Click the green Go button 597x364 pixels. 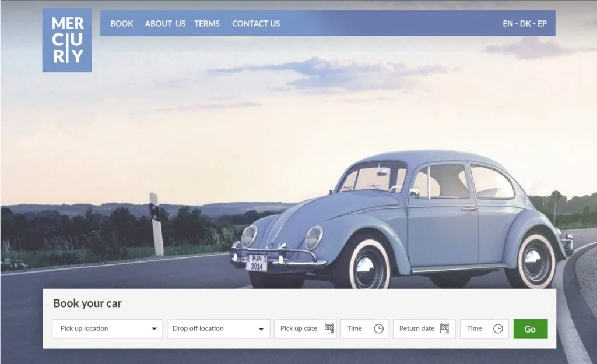coord(531,329)
